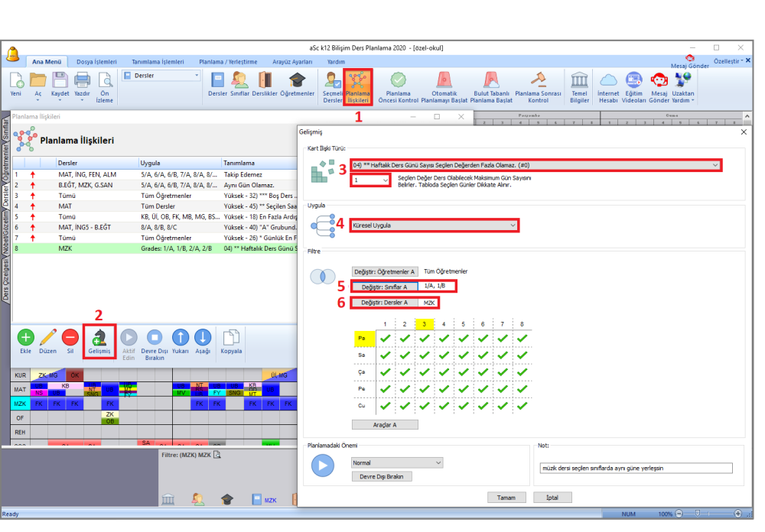Click Değiştir: Sınıflar A button
The image size is (765, 532).
tap(385, 287)
